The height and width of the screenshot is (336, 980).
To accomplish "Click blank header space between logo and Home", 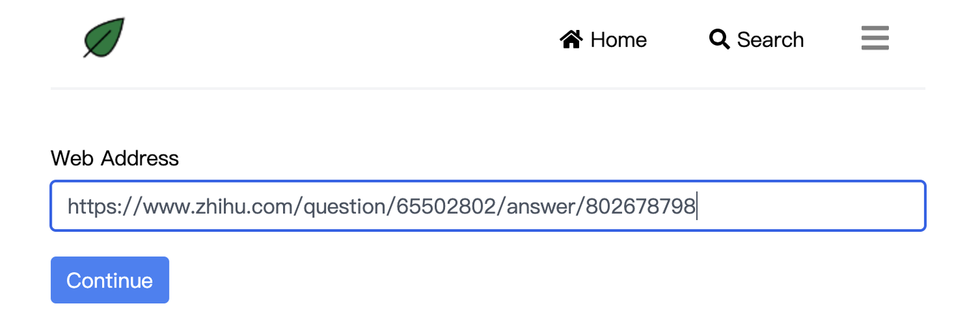I will 340,40.
